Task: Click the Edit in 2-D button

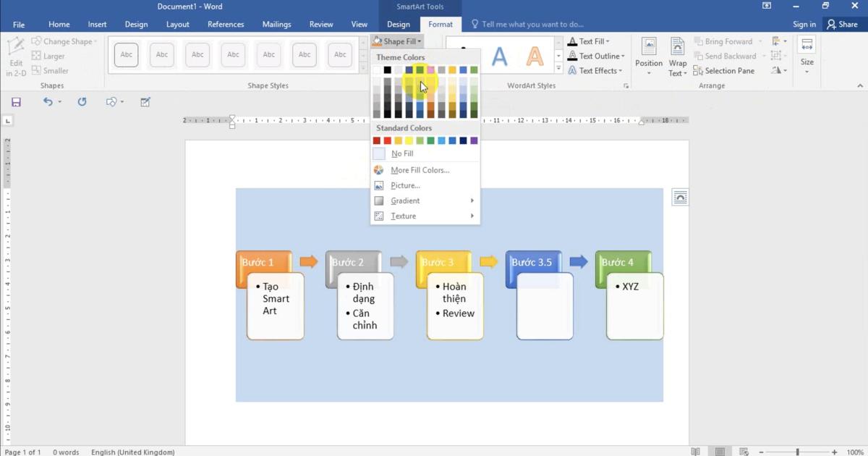Action: pyautogui.click(x=15, y=56)
